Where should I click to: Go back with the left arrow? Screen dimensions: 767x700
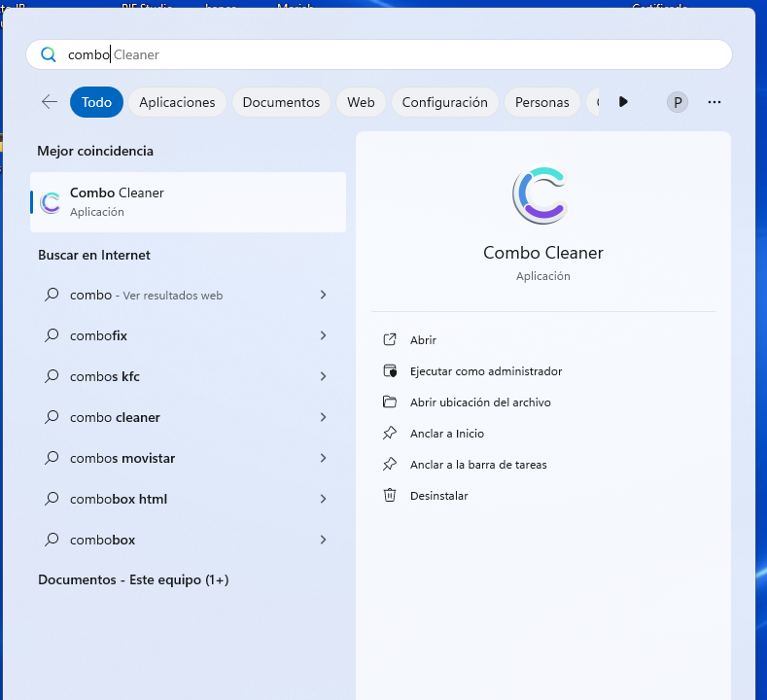click(x=50, y=102)
